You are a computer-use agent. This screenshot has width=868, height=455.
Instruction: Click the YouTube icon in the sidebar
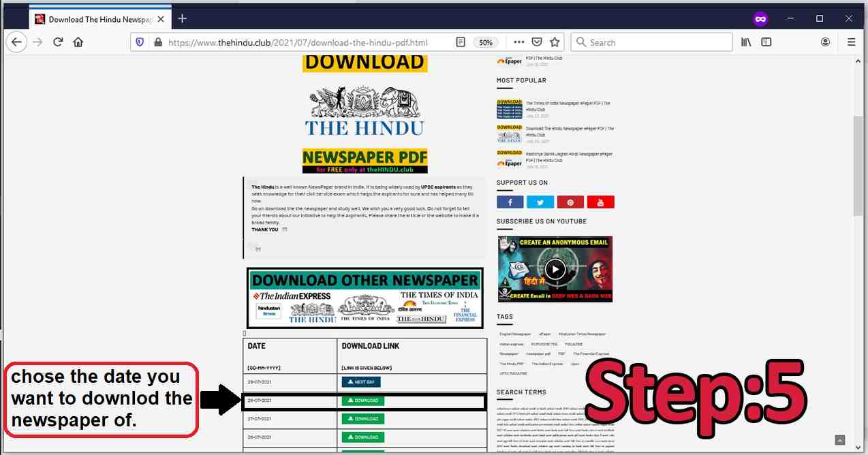click(600, 202)
